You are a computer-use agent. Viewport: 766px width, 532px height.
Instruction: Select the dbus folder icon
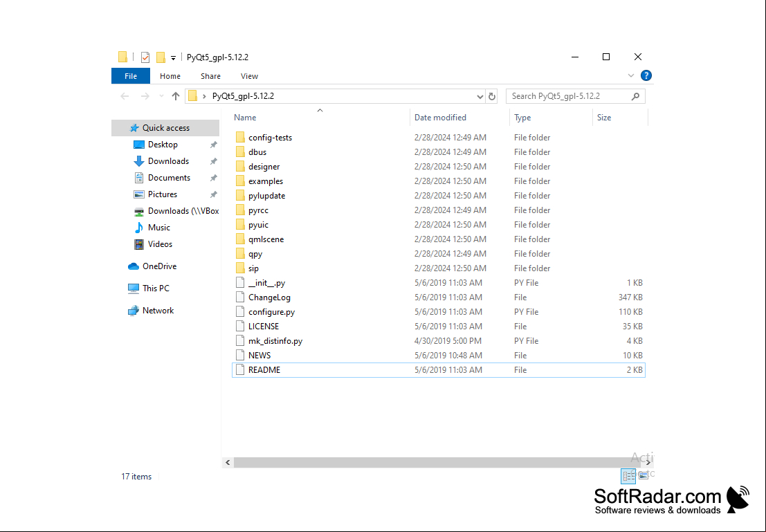click(x=240, y=152)
